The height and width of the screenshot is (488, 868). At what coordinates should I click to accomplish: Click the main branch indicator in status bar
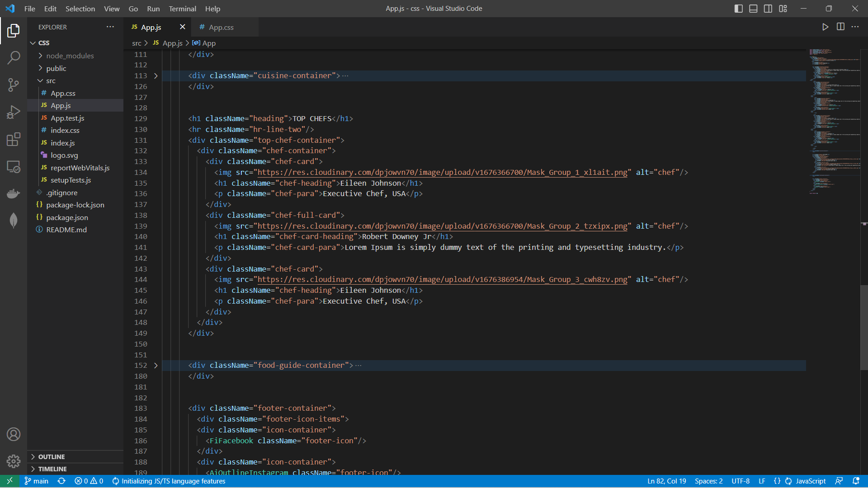(x=36, y=481)
